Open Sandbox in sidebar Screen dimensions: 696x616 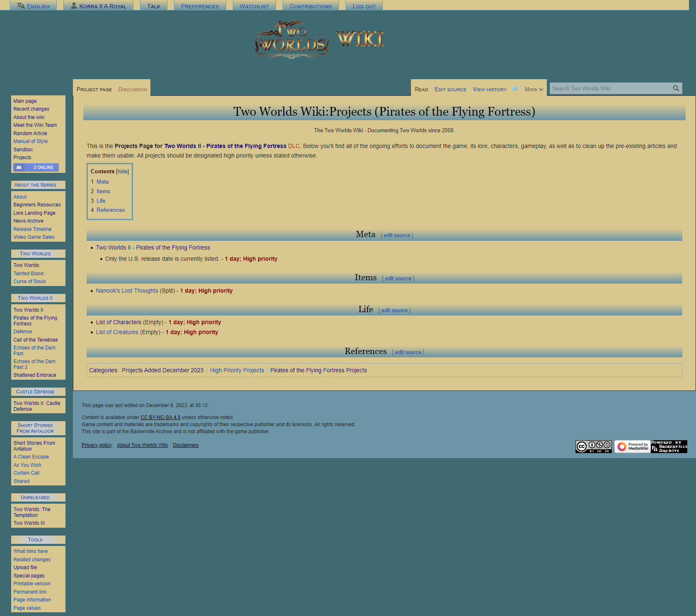point(23,150)
